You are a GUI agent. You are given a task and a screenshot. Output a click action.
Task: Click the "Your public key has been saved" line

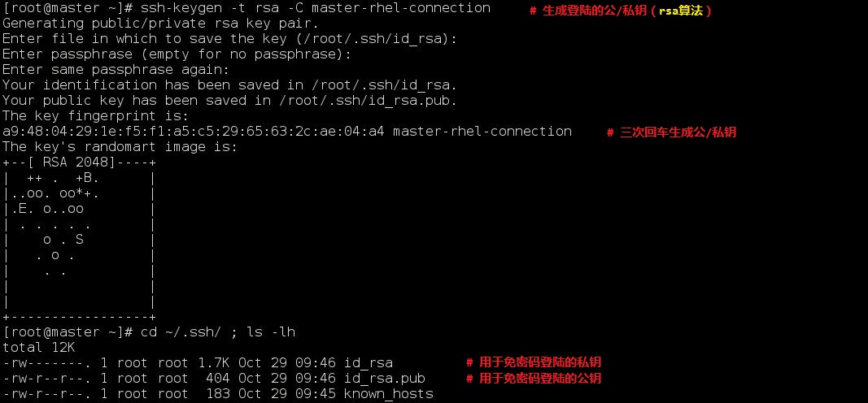tap(229, 101)
